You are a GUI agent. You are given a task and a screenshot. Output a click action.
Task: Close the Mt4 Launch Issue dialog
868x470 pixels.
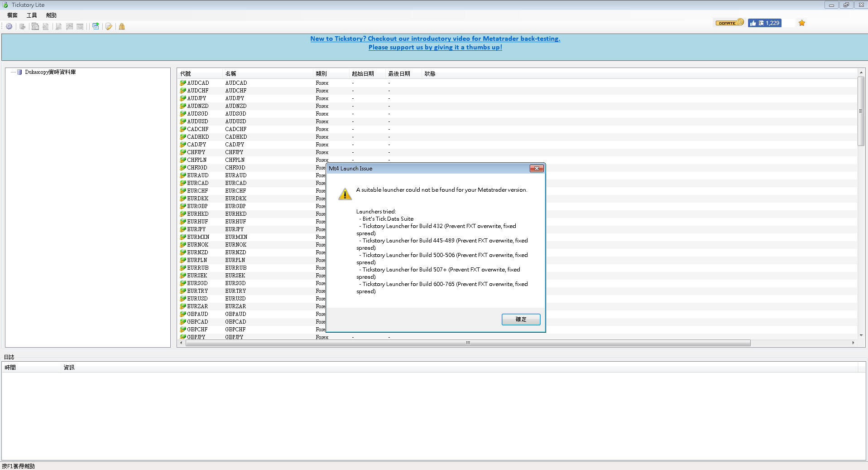(x=537, y=169)
